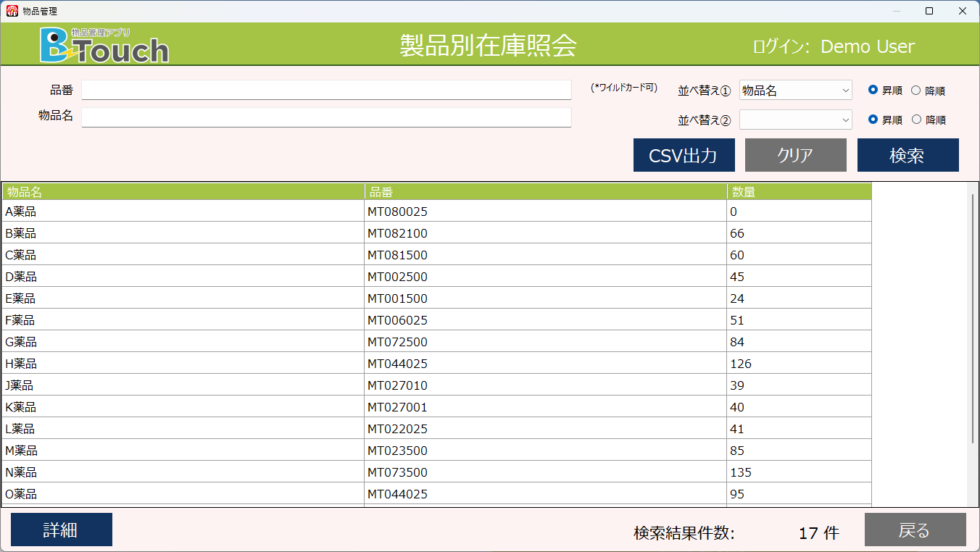Click part number MT027001
The image size is (980, 552).
point(397,407)
